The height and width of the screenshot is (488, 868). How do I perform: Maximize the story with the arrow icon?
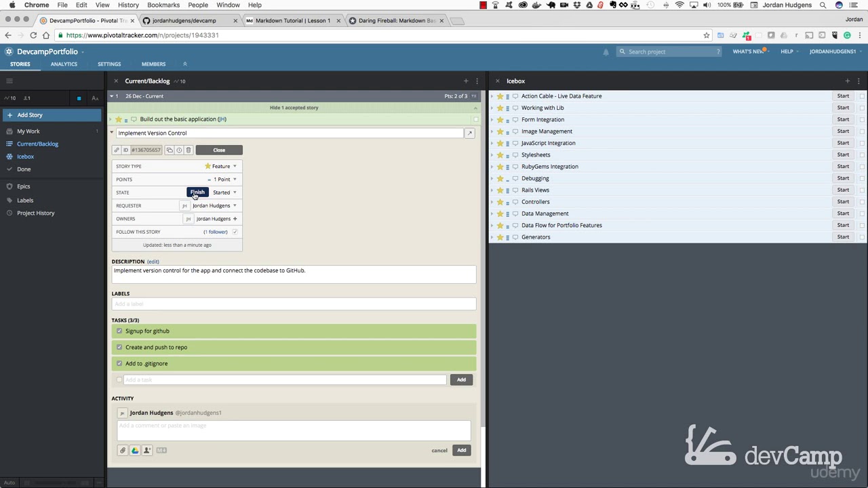[x=469, y=133]
